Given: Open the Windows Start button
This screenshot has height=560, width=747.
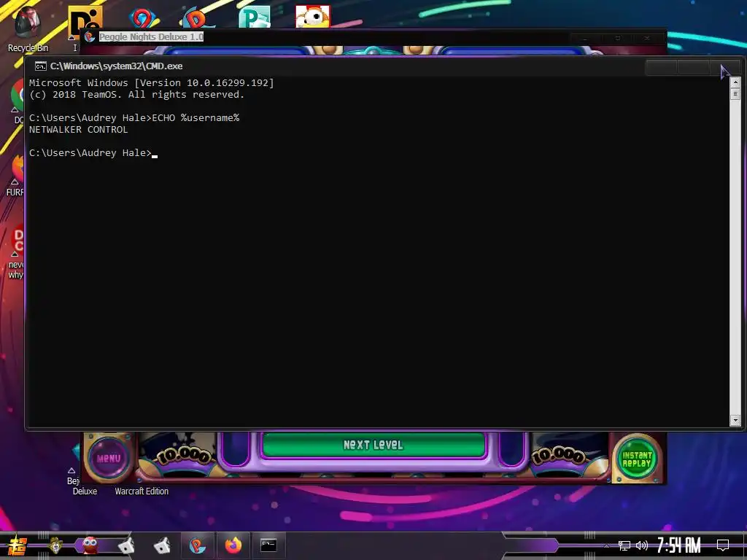Looking at the screenshot, I should coord(17,545).
